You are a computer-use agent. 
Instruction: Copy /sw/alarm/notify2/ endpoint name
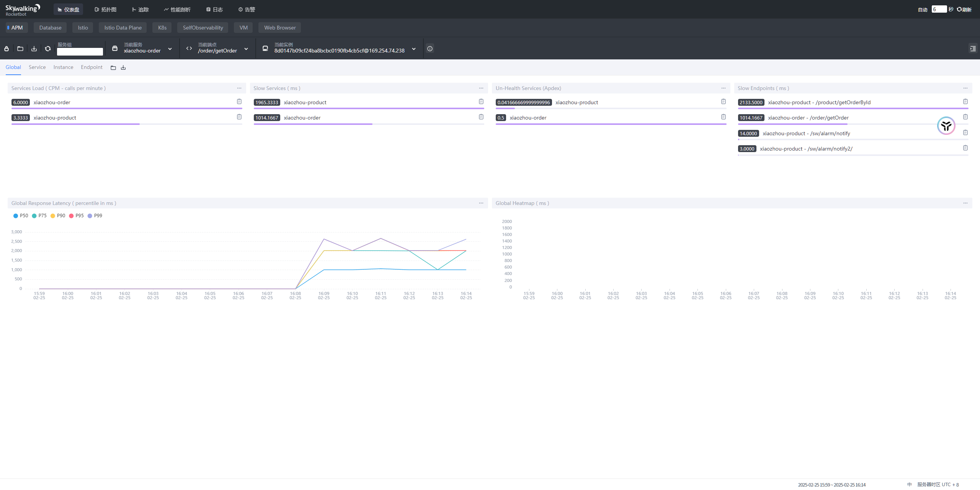click(965, 148)
